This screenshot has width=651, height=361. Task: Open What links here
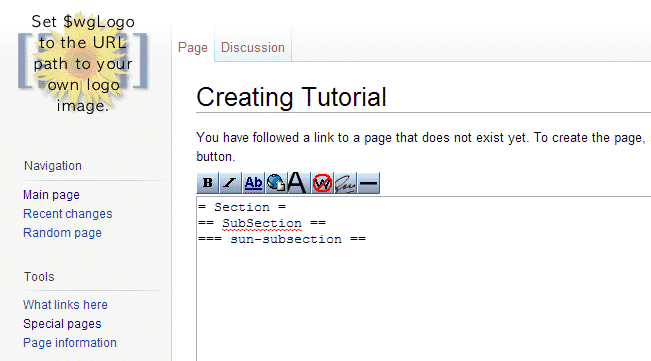pyautogui.click(x=65, y=305)
